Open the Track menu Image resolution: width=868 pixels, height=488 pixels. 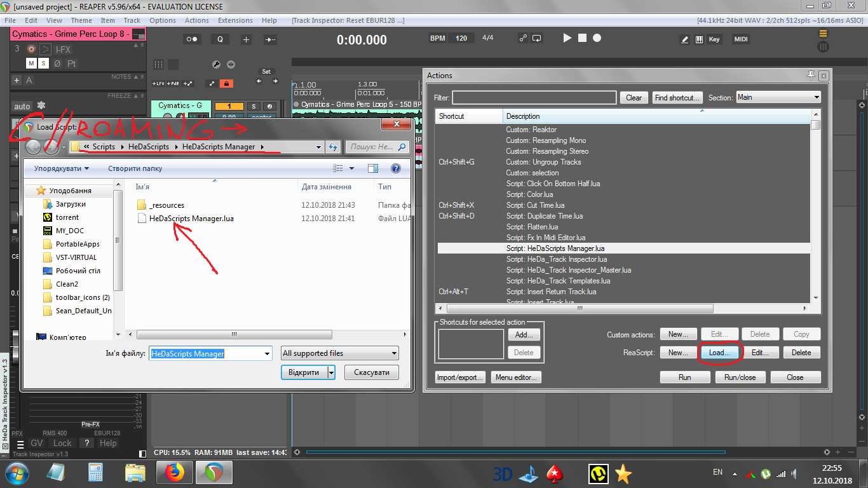pos(132,20)
